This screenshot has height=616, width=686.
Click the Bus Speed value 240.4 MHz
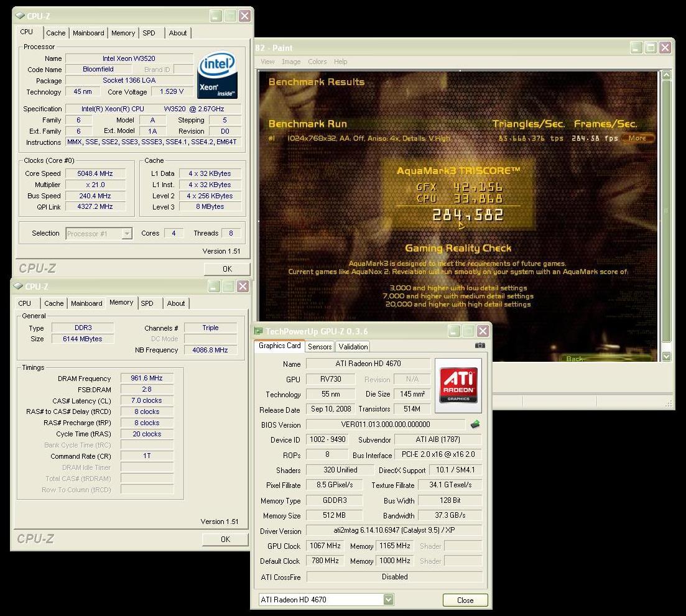95,196
